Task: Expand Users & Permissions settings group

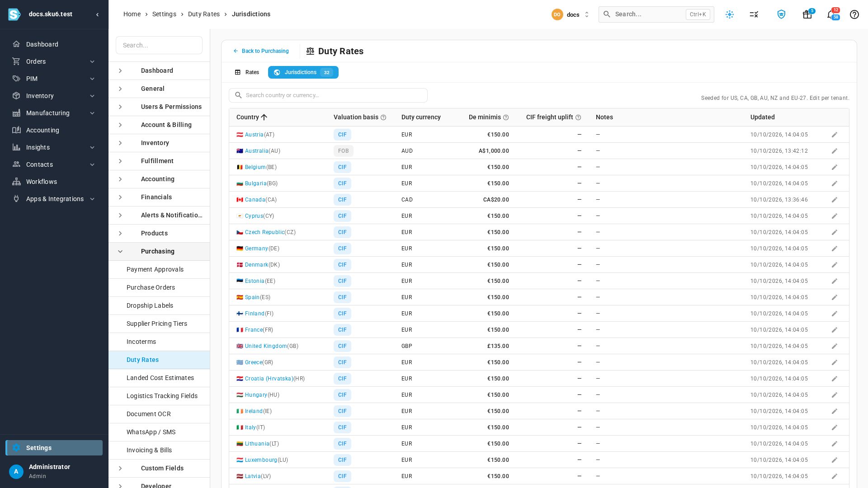Action: coord(120,107)
